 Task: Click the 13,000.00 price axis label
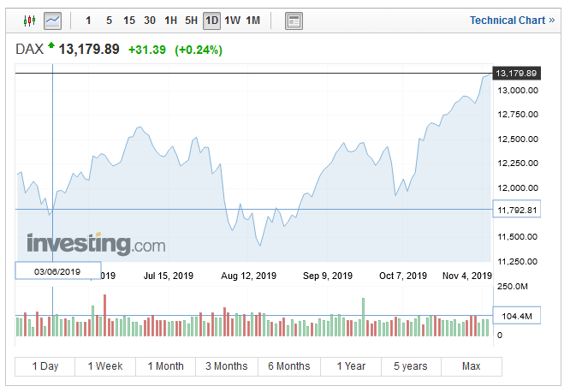tap(518, 90)
